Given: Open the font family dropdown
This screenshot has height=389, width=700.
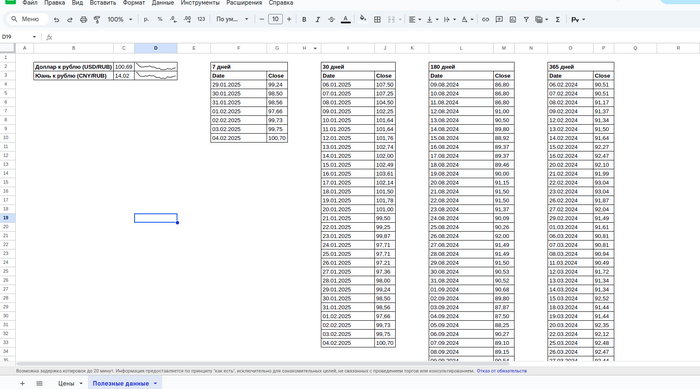Looking at the screenshot, I should pyautogui.click(x=232, y=20).
